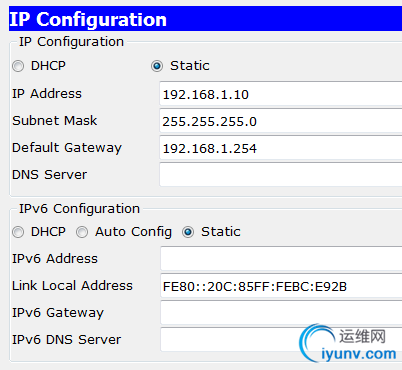Click the 'IP Address' label
Image resolution: width=402 pixels, height=370 pixels.
(x=47, y=94)
